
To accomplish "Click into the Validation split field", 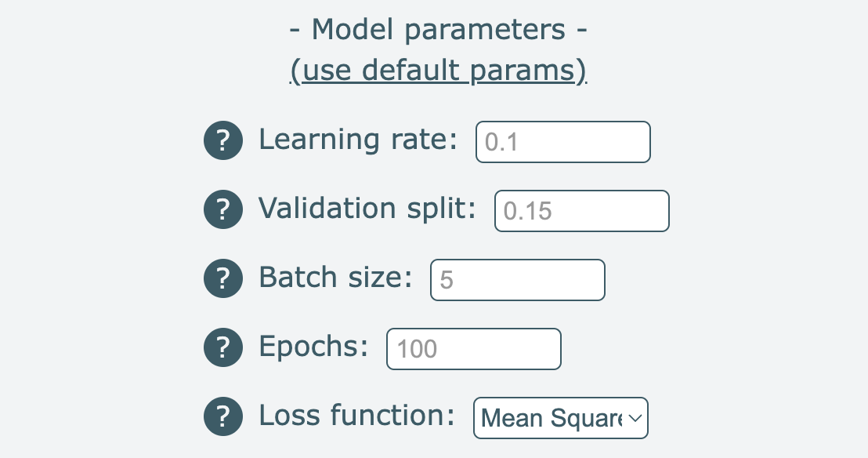I will pyautogui.click(x=582, y=211).
